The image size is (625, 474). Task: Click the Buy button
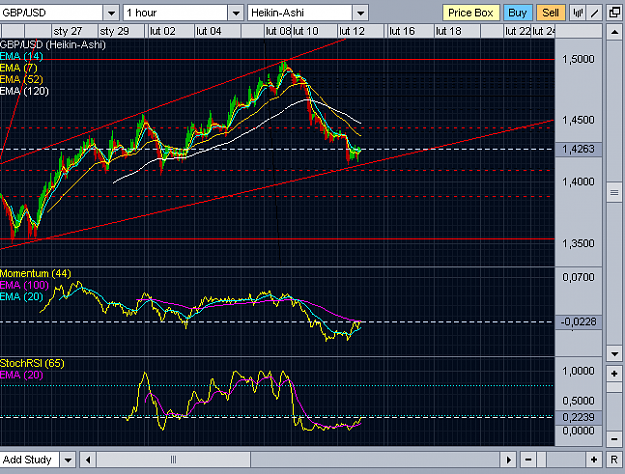point(517,13)
